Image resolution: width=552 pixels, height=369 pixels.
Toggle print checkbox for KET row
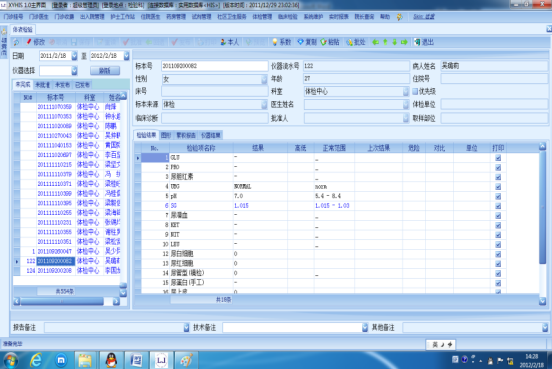click(x=498, y=225)
